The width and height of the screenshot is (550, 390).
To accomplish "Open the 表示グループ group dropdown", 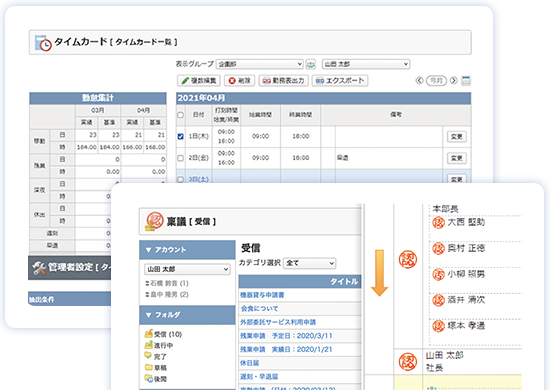I will [260, 64].
